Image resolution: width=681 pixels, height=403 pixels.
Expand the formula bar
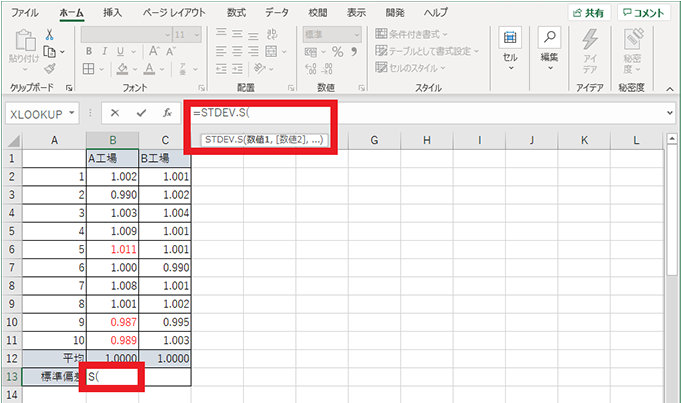coord(669,113)
